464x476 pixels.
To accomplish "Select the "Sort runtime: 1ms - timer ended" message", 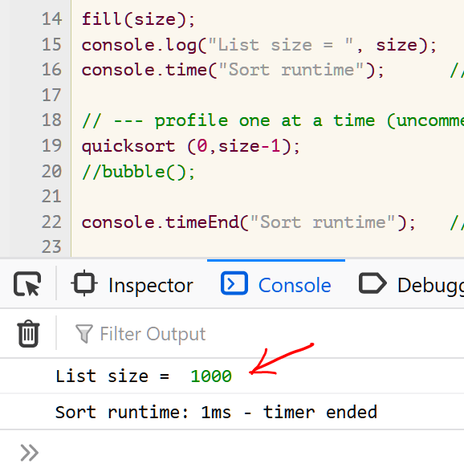I will point(232,412).
